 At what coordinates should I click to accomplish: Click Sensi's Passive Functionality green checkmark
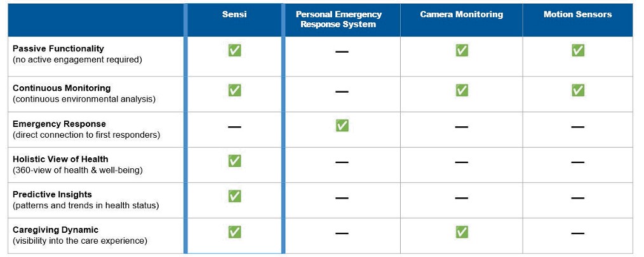[x=234, y=51]
